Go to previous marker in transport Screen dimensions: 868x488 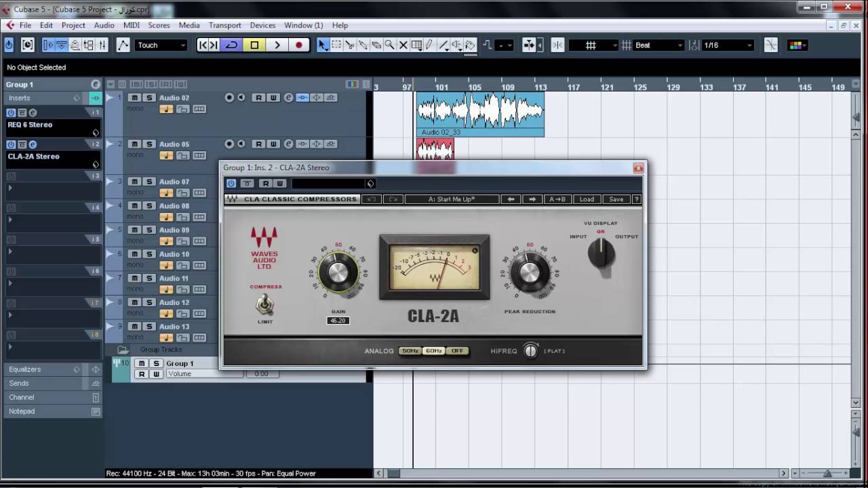(x=202, y=45)
